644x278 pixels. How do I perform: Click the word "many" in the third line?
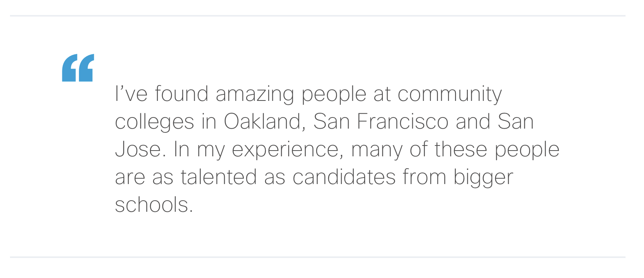pyautogui.click(x=377, y=151)
